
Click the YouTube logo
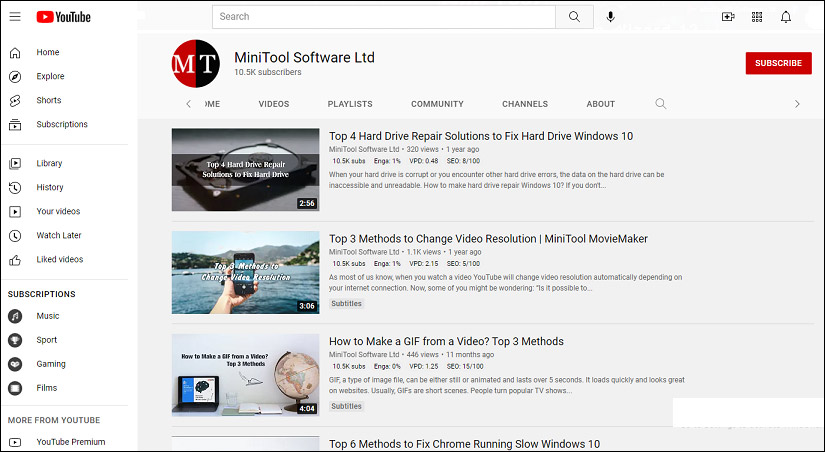64,17
